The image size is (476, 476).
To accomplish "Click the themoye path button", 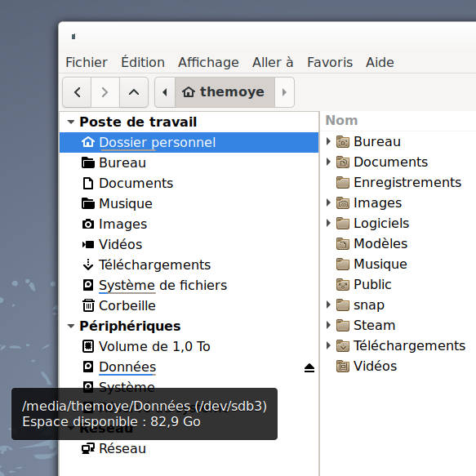I will 225,92.
